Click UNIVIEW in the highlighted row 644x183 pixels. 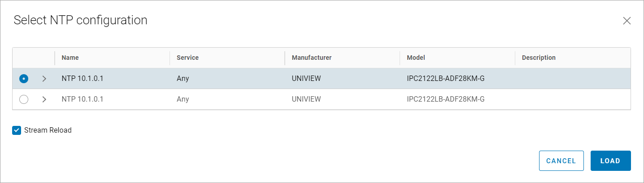[306, 79]
